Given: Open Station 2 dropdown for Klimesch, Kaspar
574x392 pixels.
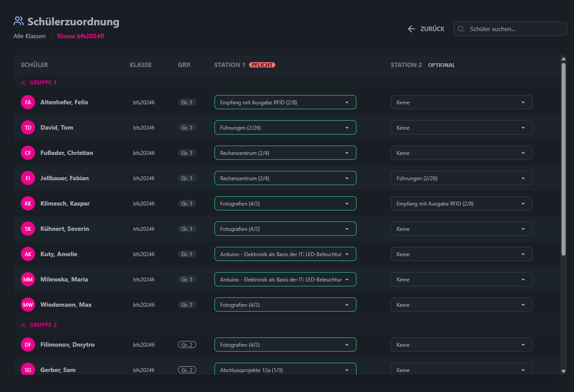Looking at the screenshot, I should (x=461, y=204).
